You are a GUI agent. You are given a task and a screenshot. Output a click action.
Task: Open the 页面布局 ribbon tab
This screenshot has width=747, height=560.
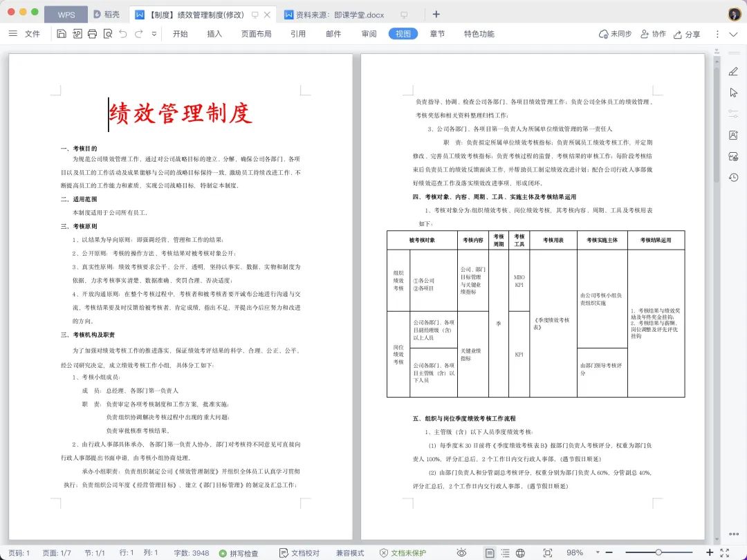click(x=257, y=34)
